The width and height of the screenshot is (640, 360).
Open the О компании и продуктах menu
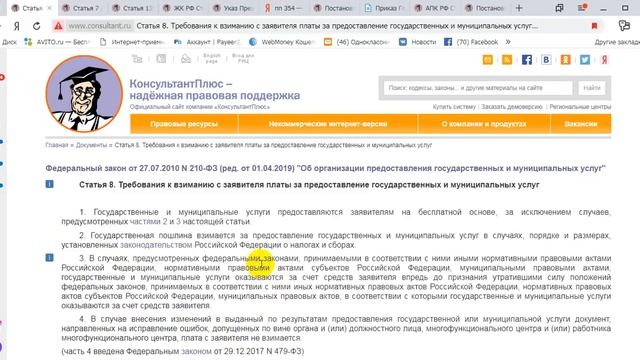click(x=484, y=124)
